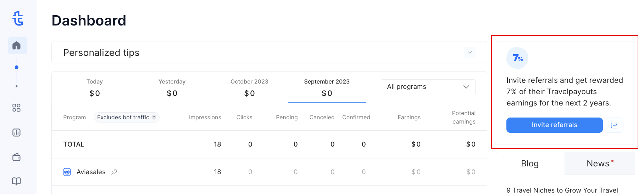Viewport: 644px width, 194px height.
Task: Click the bot traffic question mark icon
Action: pyautogui.click(x=154, y=117)
